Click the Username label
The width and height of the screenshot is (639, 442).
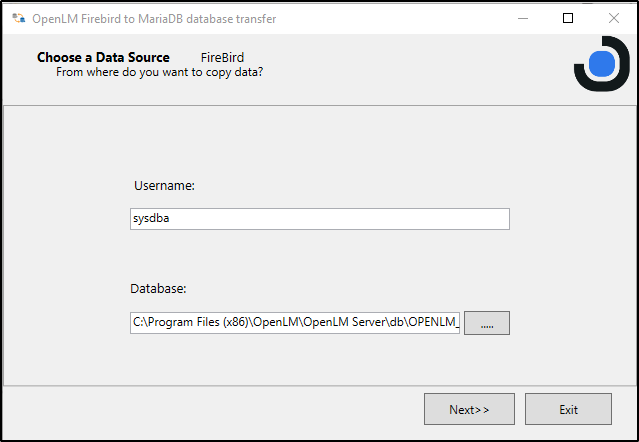pyautogui.click(x=164, y=186)
